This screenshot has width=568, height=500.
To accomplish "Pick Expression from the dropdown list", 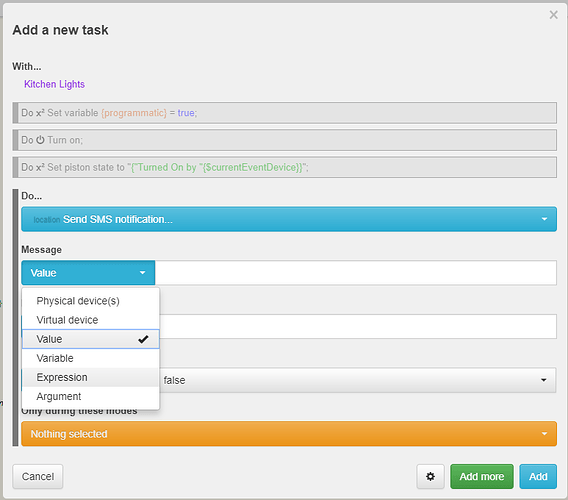I will click(91, 377).
